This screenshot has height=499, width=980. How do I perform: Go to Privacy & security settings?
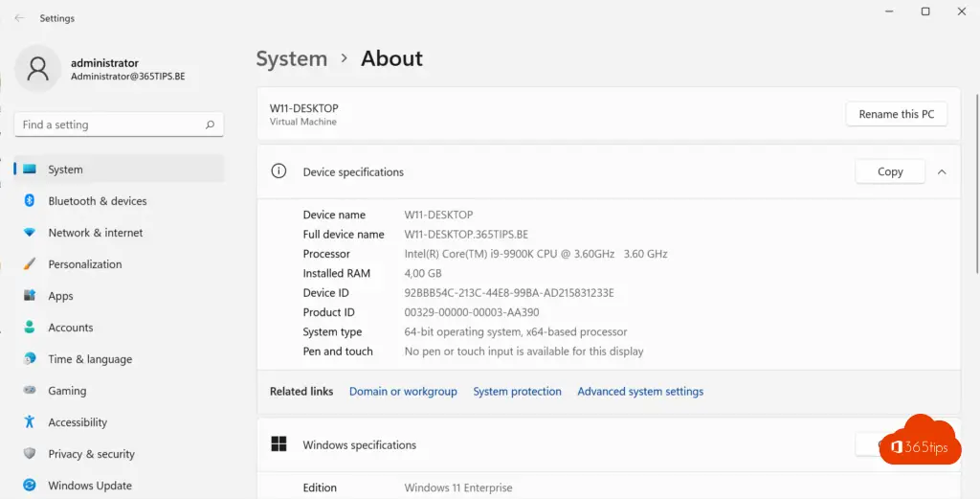119,453
